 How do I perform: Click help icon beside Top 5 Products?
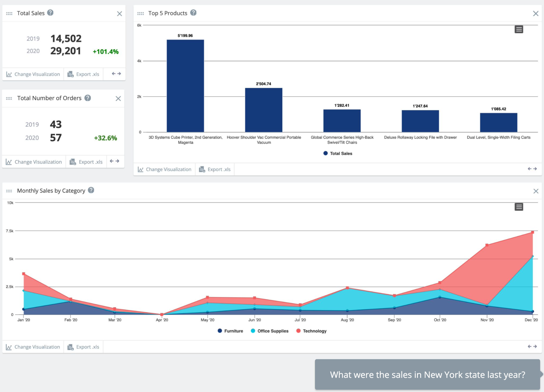(193, 12)
